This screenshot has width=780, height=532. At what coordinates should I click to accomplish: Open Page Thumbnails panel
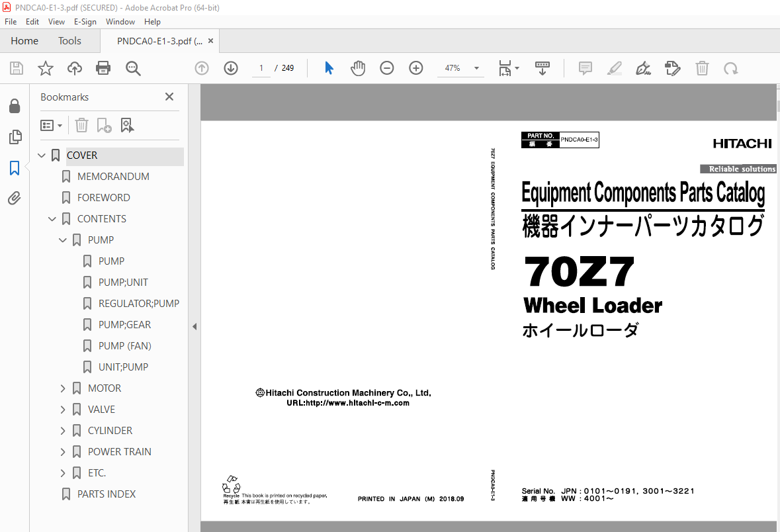[15, 137]
